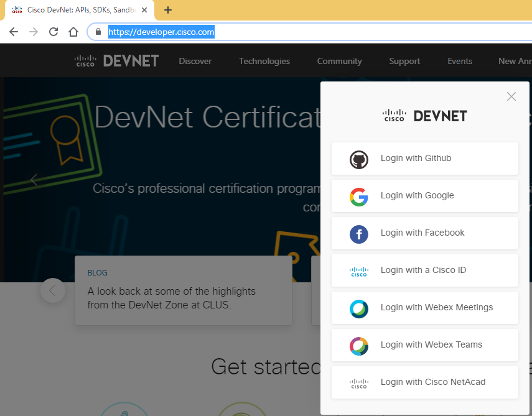Click the Webex Teams icon
The image size is (532, 416).
click(359, 346)
